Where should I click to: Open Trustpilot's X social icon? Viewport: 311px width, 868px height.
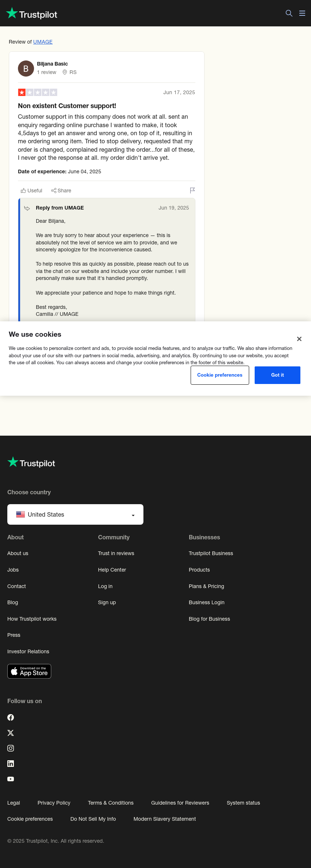(x=11, y=733)
